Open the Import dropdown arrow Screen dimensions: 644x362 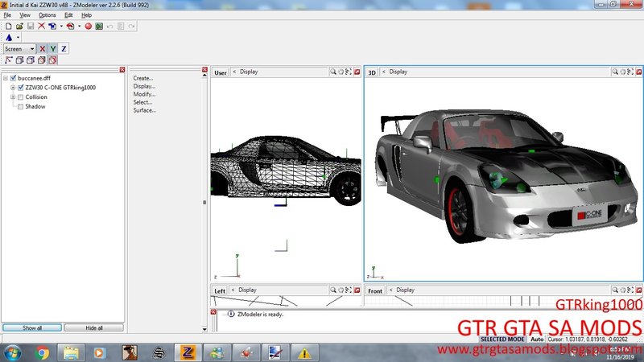point(61,27)
